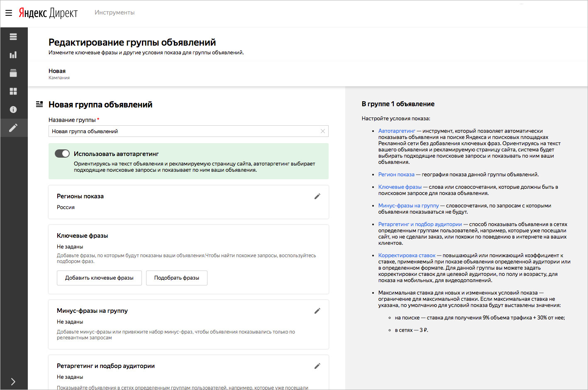The width and height of the screenshot is (588, 390).
Task: Open the Инструменты menu
Action: [115, 12]
